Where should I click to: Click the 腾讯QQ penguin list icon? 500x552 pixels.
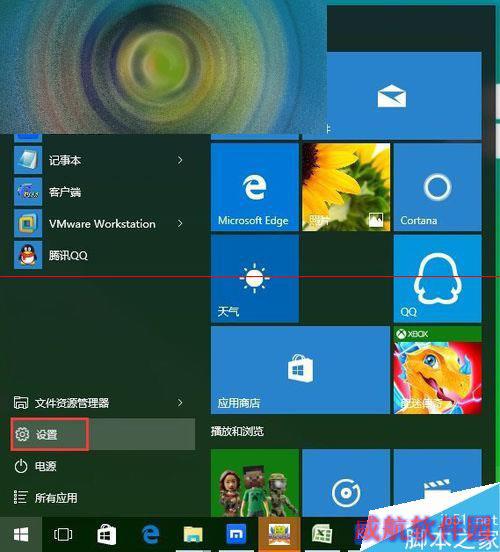point(28,255)
